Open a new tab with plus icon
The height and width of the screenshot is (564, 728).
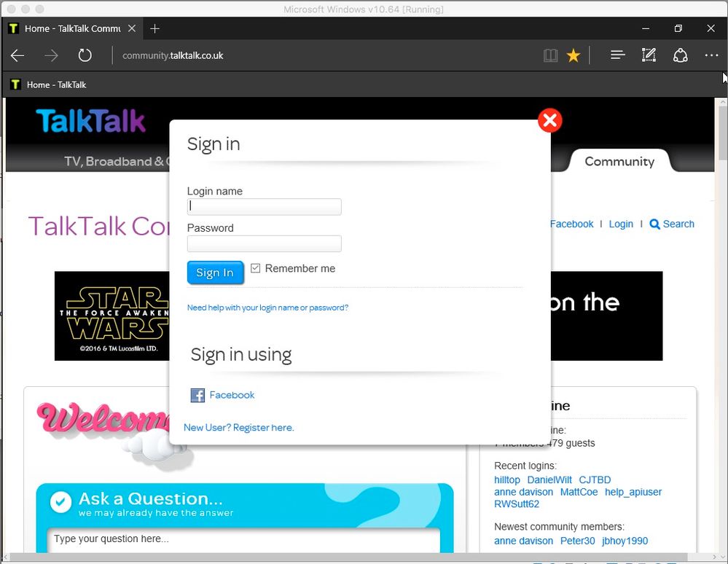155,28
